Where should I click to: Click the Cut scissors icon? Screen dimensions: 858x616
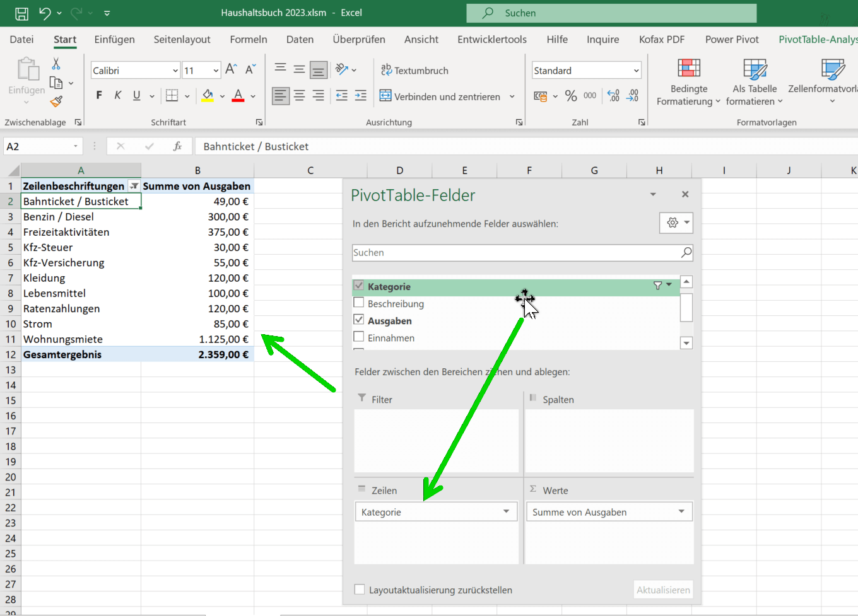pyautogui.click(x=56, y=64)
